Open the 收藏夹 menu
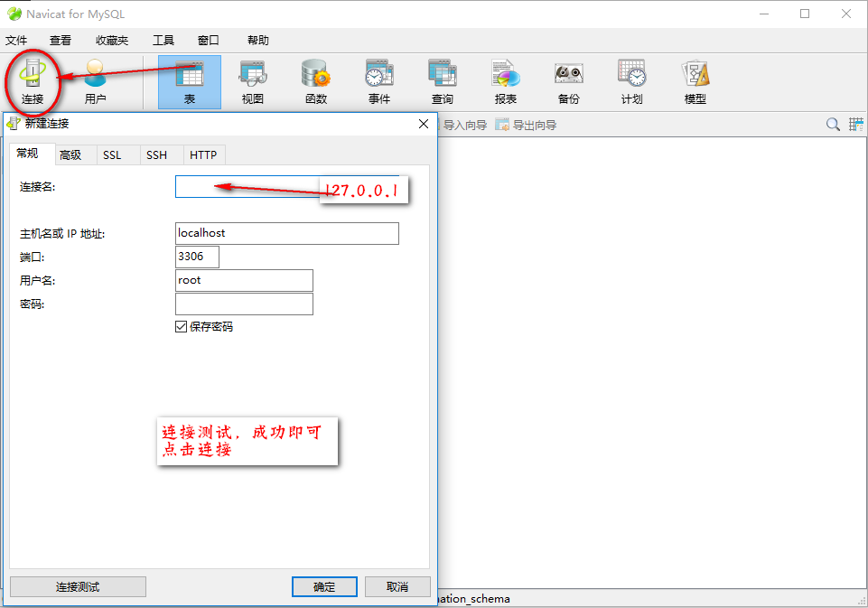 coord(112,41)
